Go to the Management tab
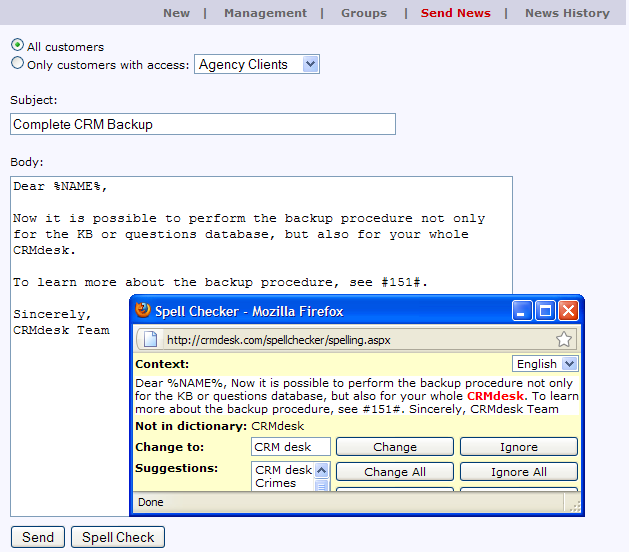Viewport: 629px width, 552px height. 265,13
